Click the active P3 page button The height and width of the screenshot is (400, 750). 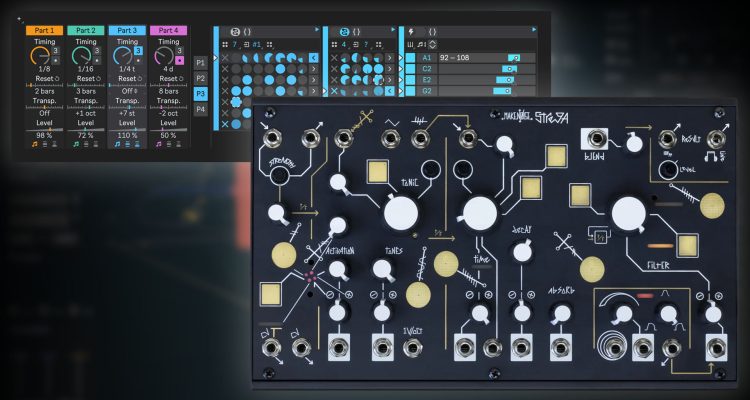point(200,94)
